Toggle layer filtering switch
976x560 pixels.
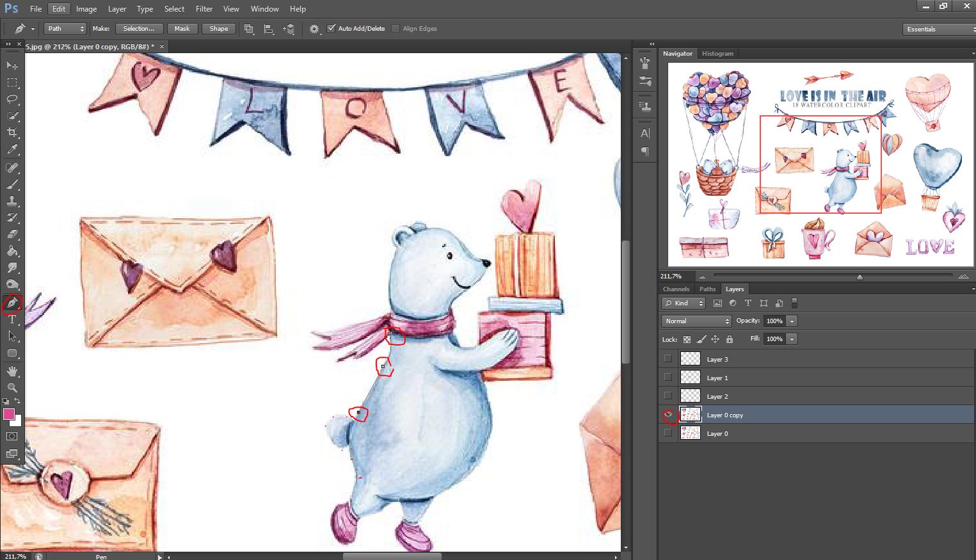click(794, 303)
